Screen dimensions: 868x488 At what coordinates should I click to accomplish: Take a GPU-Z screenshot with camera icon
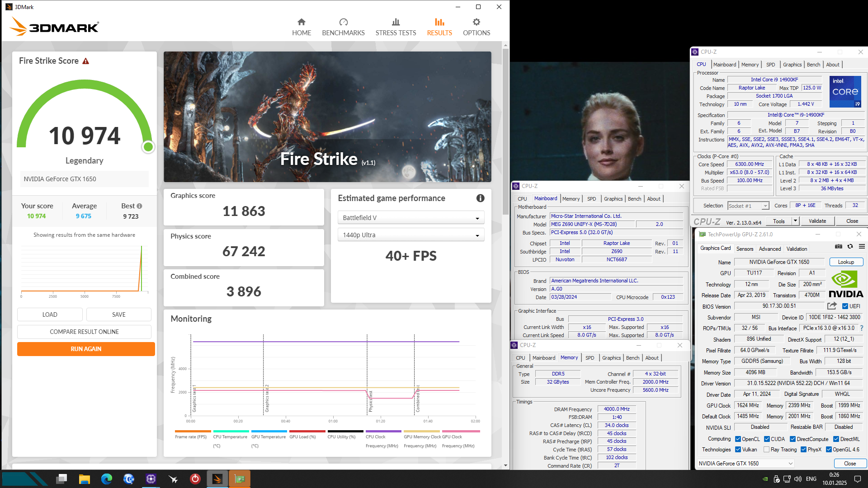coord(838,246)
